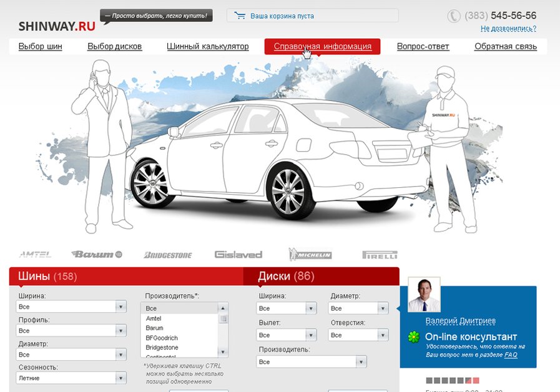This screenshot has height=392, width=560.
Task: Select the Pirelli brand logo
Action: tap(380, 254)
